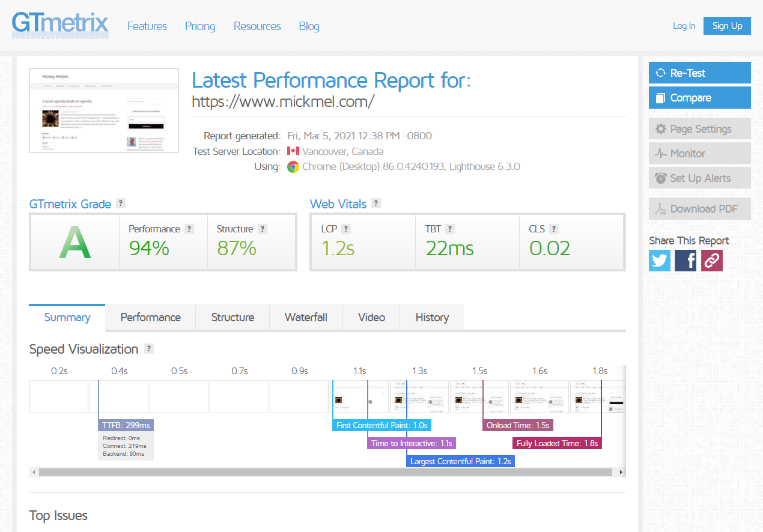Open help icon beside LCP
Screen dimensions: 763x532
[346, 229]
